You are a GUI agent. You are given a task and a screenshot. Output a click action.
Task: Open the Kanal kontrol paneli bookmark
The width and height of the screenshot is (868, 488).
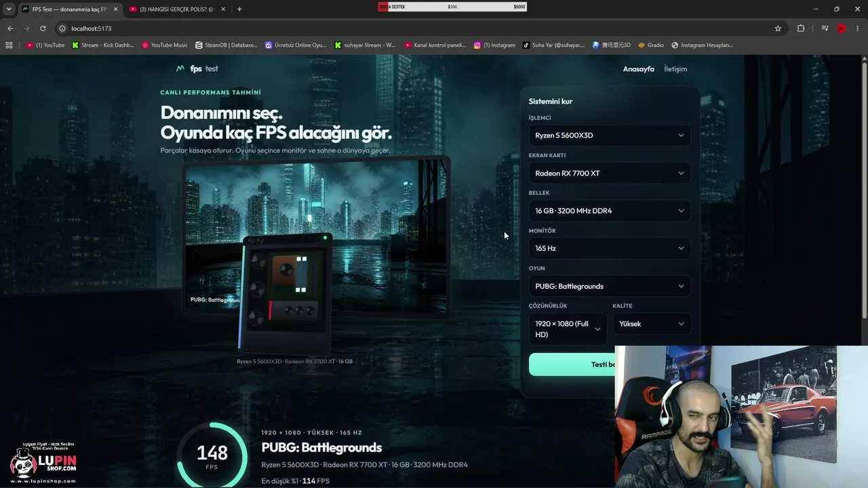click(x=435, y=45)
